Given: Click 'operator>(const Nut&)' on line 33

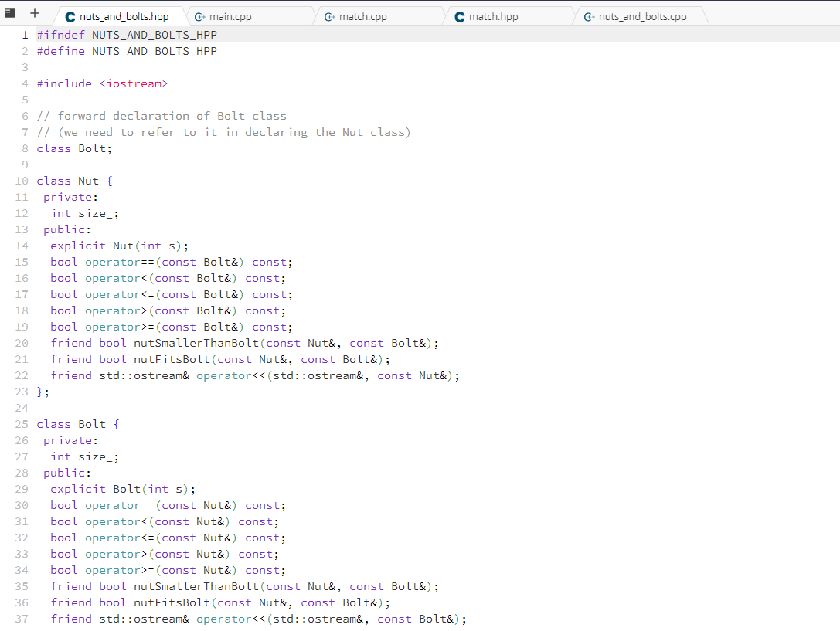Looking at the screenshot, I should click(x=158, y=554).
